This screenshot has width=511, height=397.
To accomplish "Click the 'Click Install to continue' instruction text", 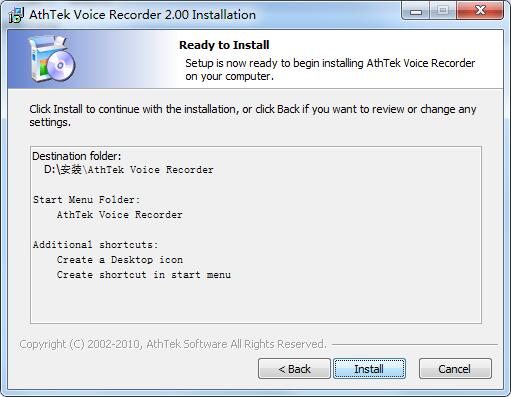I will [253, 115].
